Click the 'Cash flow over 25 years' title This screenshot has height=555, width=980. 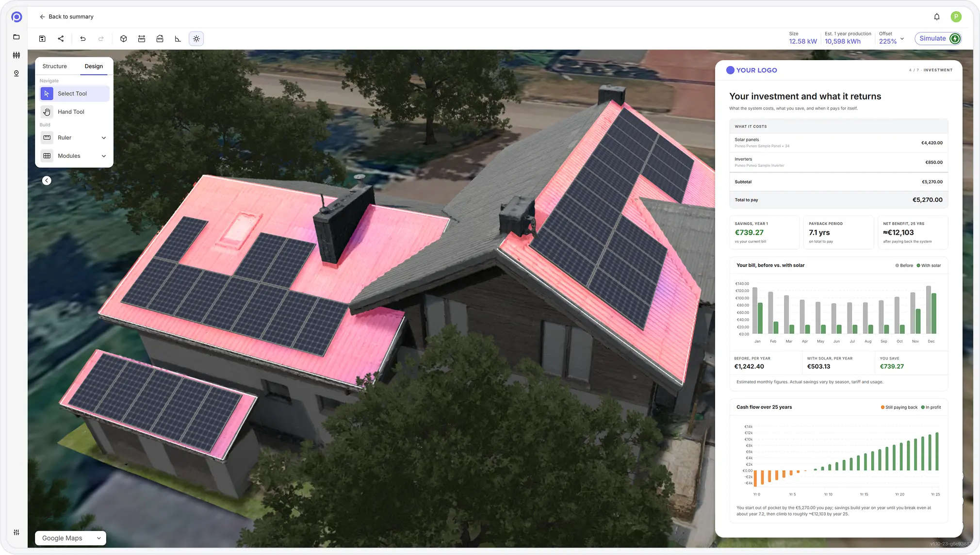(764, 408)
